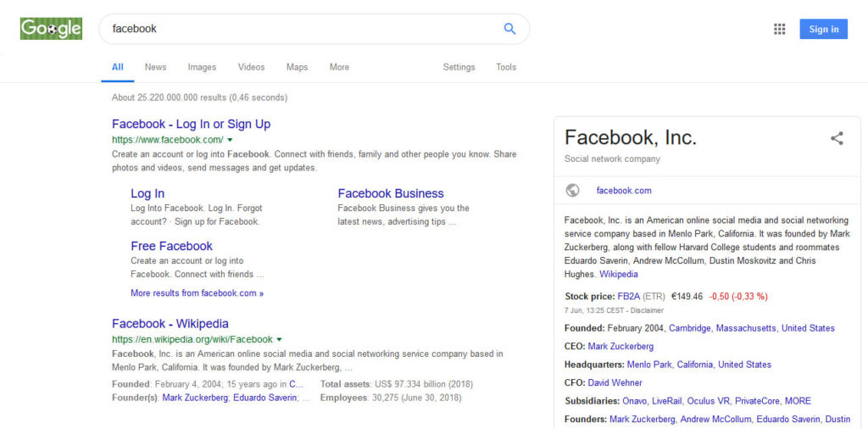Click Mark Zuckerberg in panel Founders row
The image size is (868, 429).
(643, 419)
